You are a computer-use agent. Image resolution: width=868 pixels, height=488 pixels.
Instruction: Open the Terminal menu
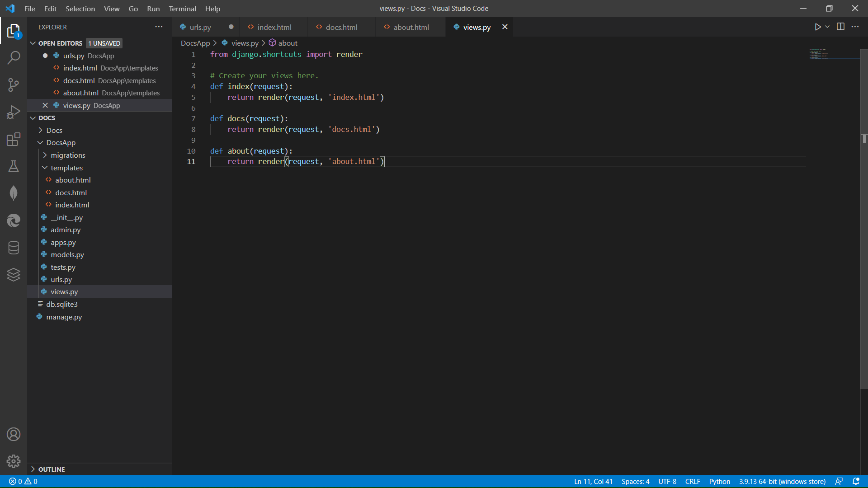182,9
